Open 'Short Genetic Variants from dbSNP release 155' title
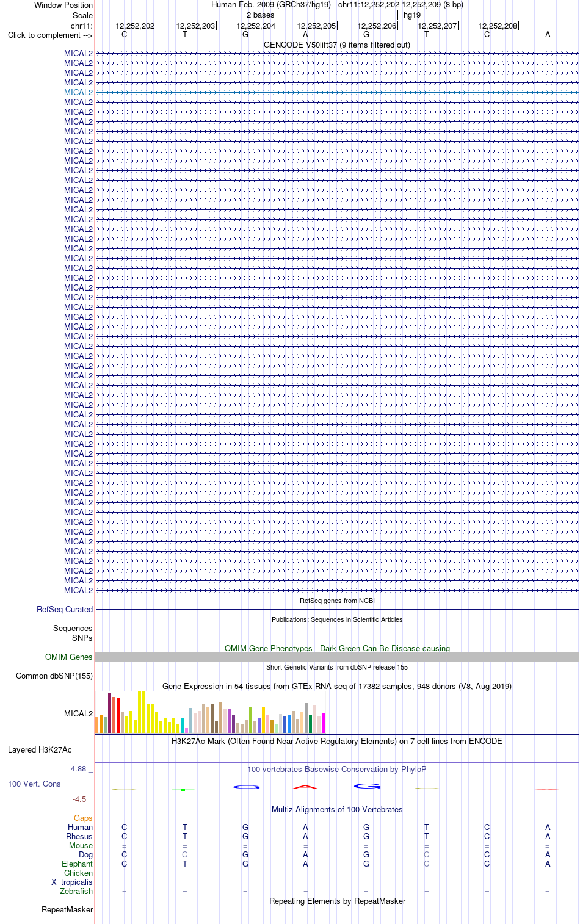 click(337, 667)
